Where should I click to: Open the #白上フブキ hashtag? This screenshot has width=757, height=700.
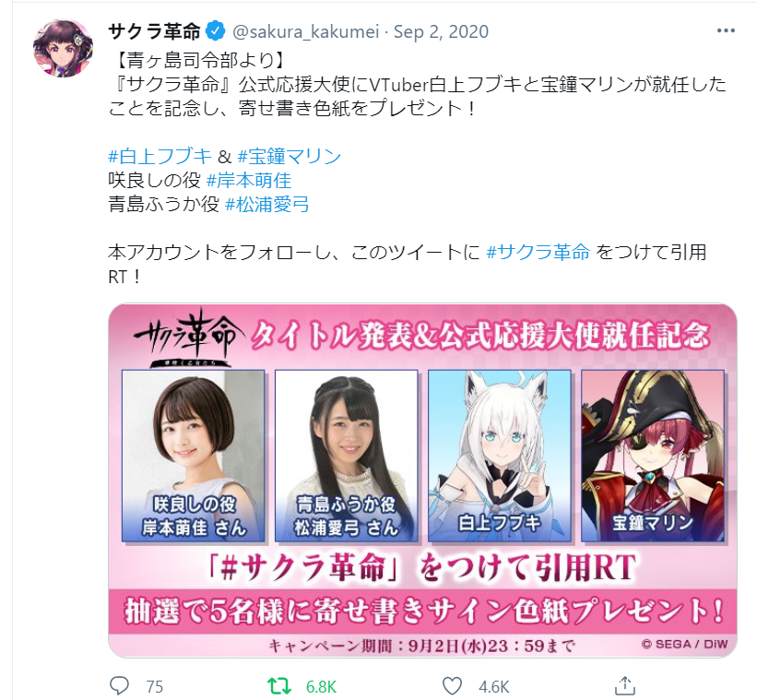click(160, 157)
